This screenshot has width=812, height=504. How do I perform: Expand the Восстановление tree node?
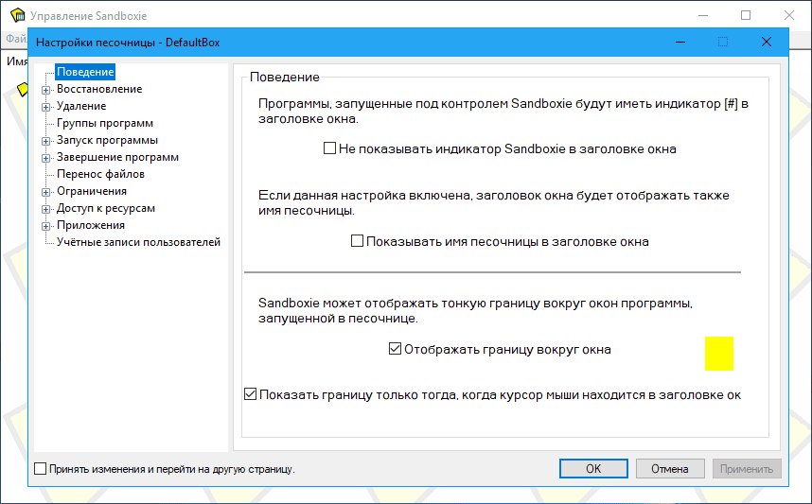(x=46, y=90)
